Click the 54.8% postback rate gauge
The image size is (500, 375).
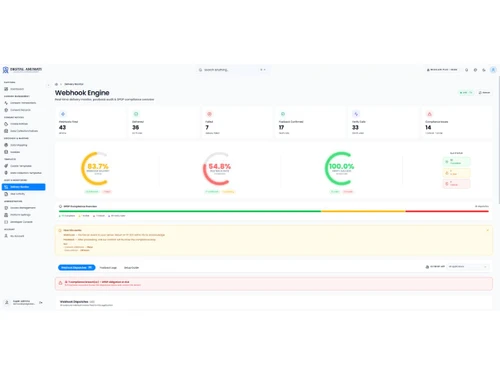219,168
